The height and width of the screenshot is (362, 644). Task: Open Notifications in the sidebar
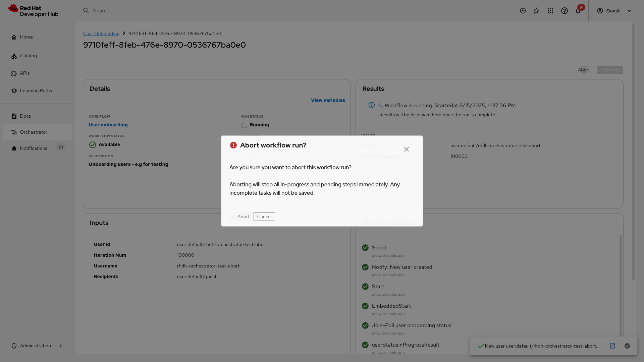[x=34, y=148]
